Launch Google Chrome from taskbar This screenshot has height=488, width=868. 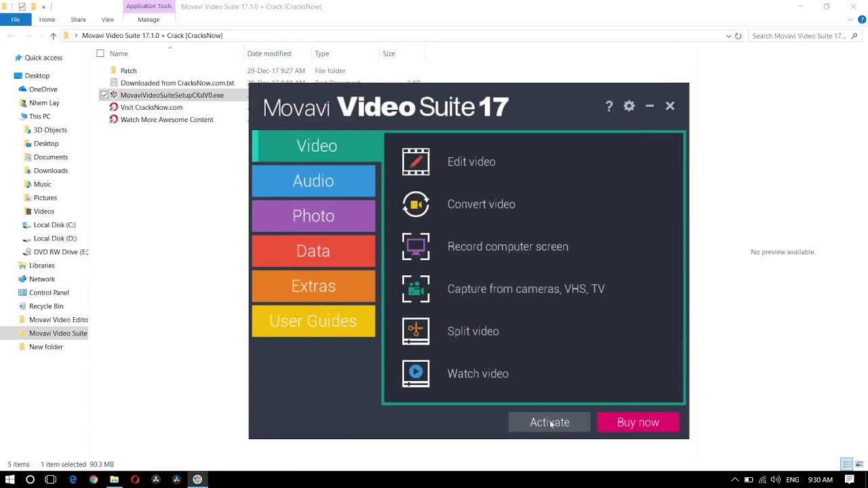(93, 479)
